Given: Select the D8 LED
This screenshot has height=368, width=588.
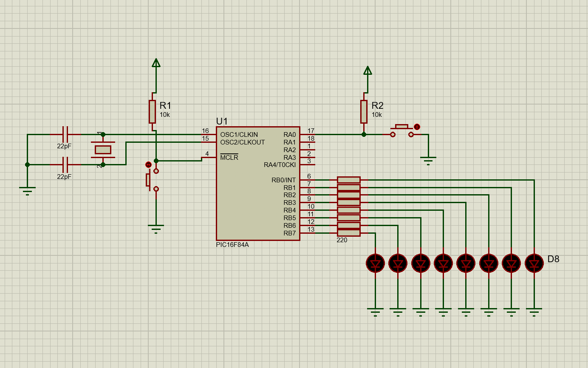Looking at the screenshot, I should tap(534, 263).
